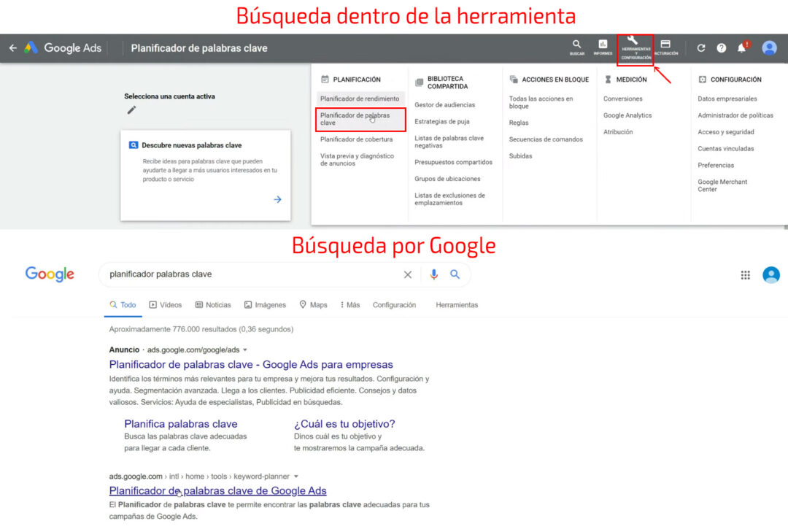788x532 pixels.
Task: Open the notifications bell with red badge
Action: pos(742,47)
